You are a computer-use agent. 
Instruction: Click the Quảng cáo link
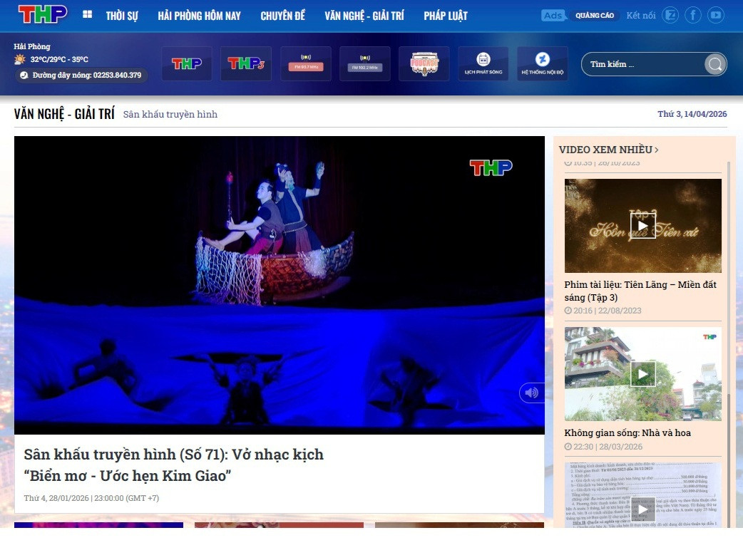click(594, 15)
